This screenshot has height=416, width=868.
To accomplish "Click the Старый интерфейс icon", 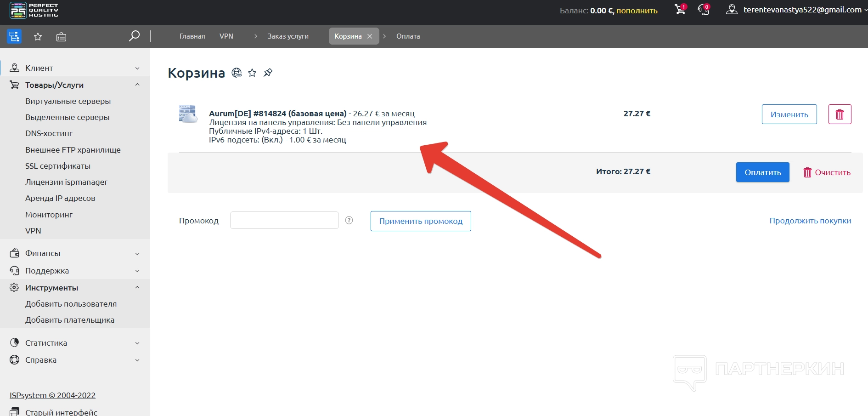I will (15, 412).
